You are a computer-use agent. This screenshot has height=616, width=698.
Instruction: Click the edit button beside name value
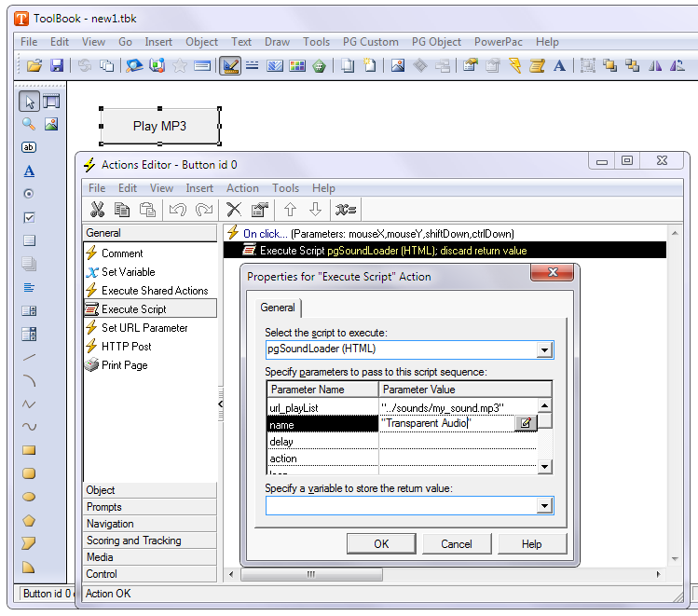coord(526,423)
